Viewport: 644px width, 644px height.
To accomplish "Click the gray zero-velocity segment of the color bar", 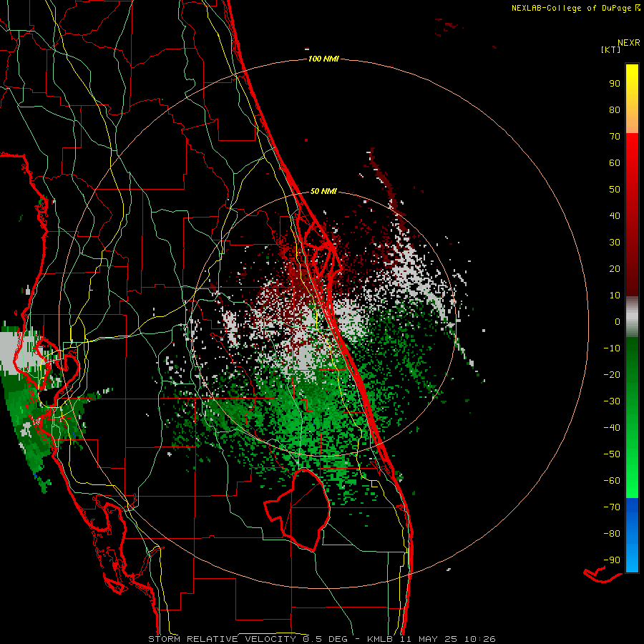I will click(x=632, y=317).
